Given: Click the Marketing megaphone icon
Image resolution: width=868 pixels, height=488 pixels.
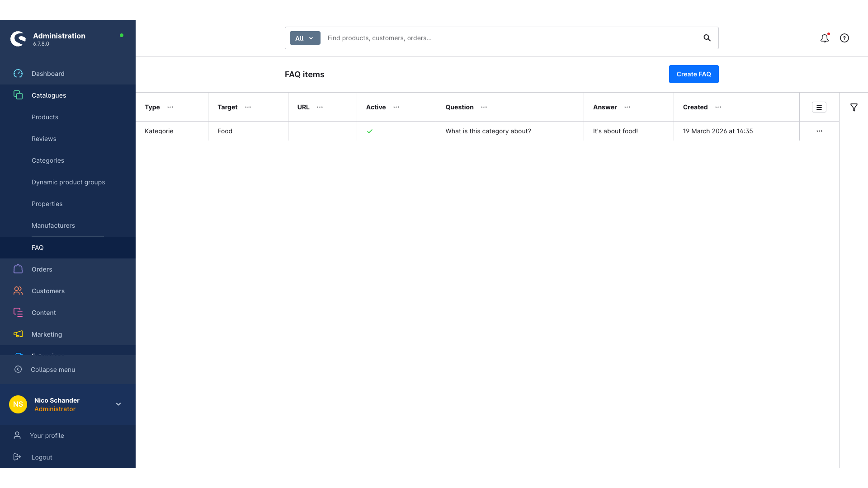Looking at the screenshot, I should [18, 334].
